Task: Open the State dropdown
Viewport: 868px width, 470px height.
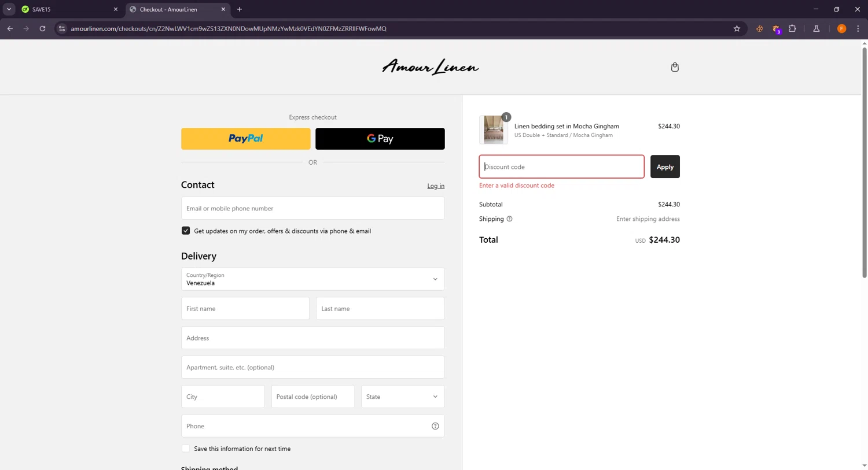Action: [x=403, y=397]
